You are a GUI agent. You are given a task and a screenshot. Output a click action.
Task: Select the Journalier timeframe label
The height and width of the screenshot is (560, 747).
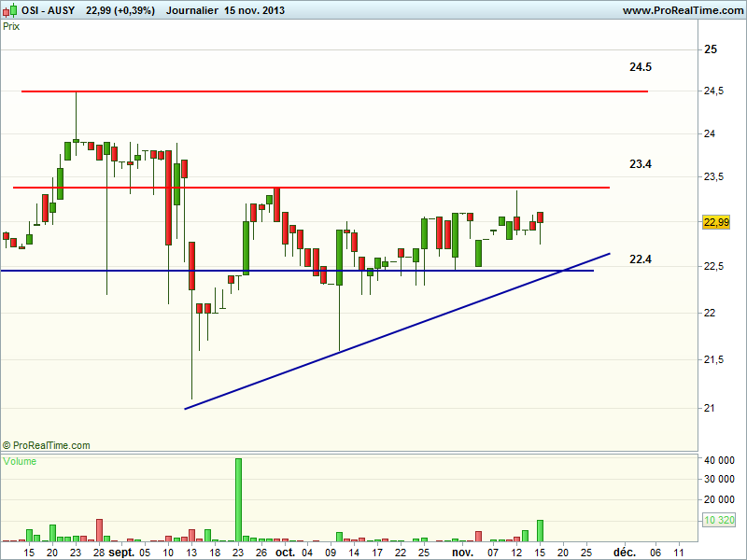click(195, 10)
